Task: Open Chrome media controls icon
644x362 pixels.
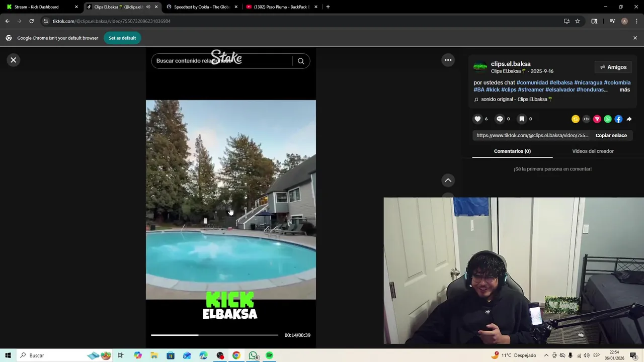Action: click(x=612, y=21)
